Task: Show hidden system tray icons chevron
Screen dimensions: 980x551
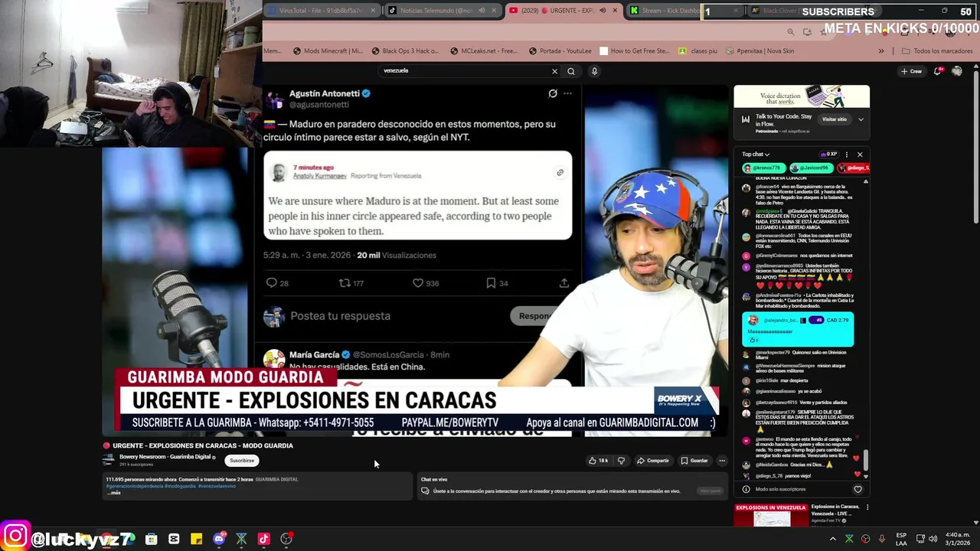Action: coord(832,539)
